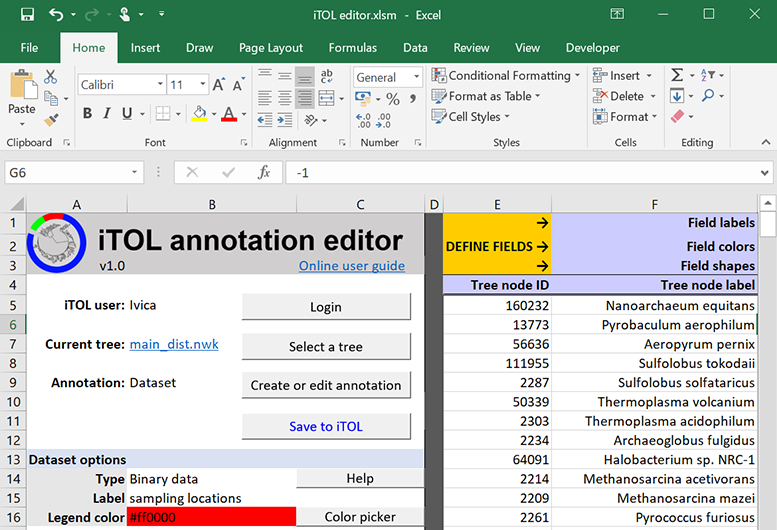Click the Save icon in the title bar
777x530 pixels.
coord(27,14)
